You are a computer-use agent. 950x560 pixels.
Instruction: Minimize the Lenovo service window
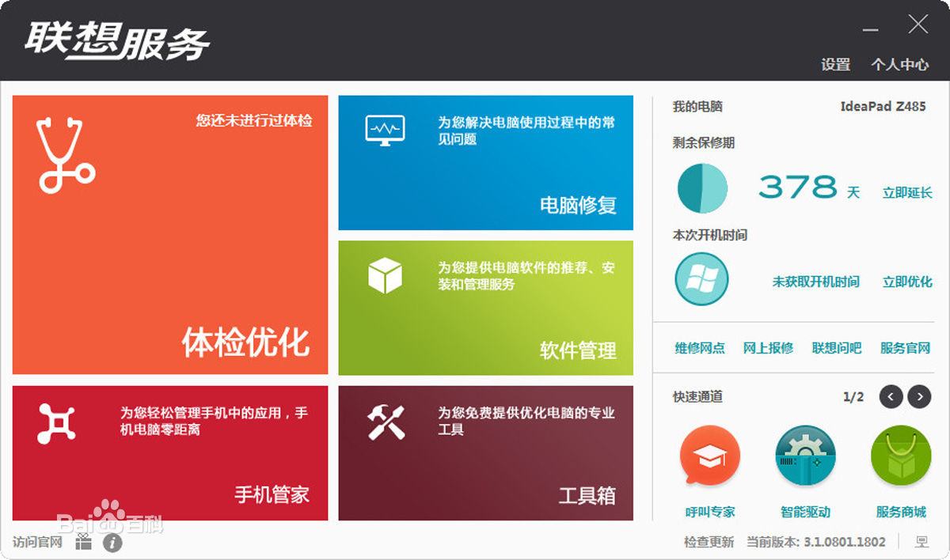click(871, 28)
